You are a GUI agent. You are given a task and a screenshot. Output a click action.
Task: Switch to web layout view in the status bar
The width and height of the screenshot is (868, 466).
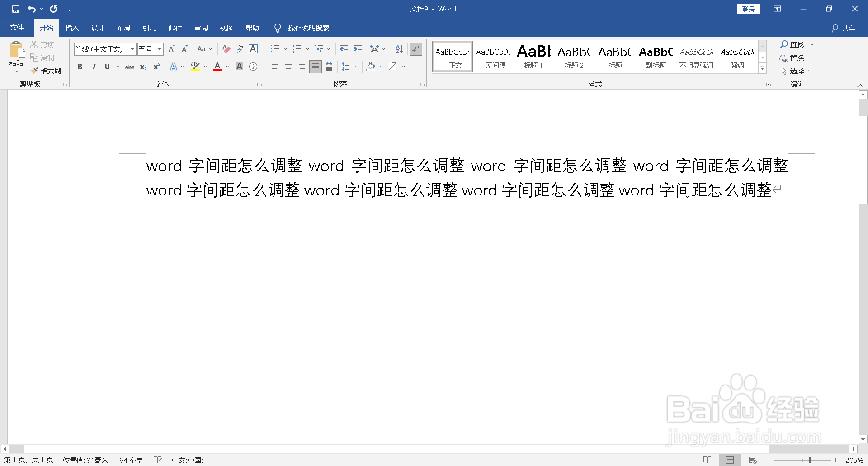pos(753,460)
